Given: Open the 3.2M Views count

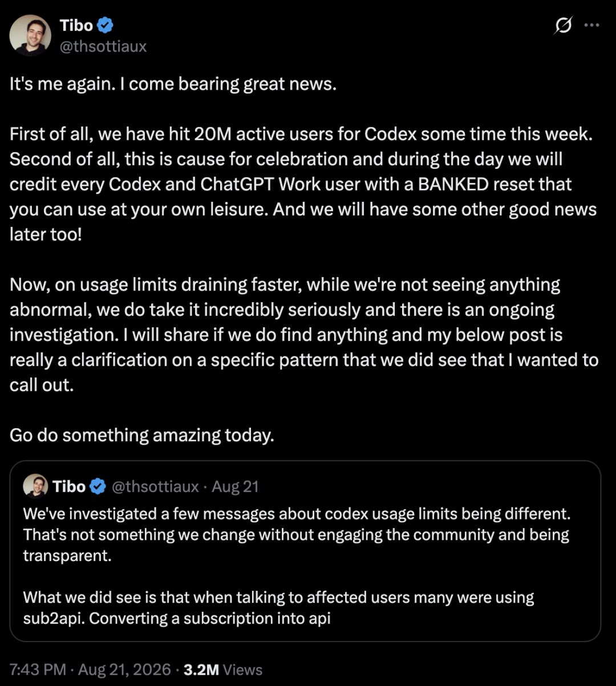Looking at the screenshot, I should (223, 669).
